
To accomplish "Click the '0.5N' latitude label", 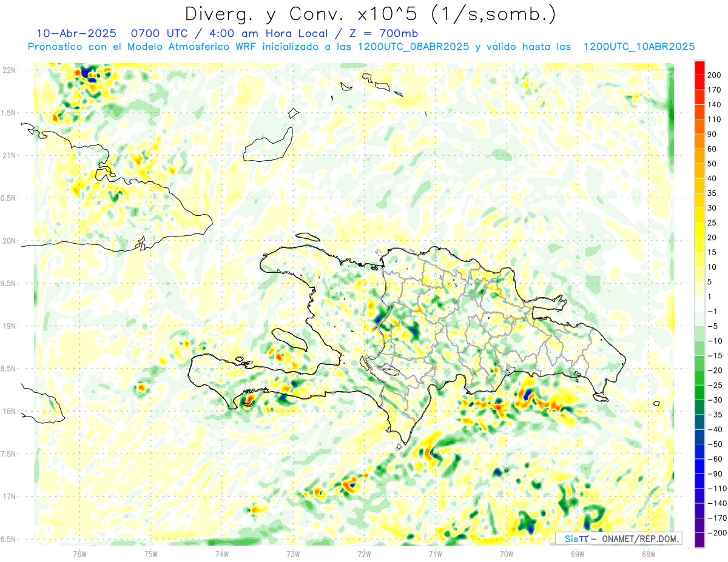I will 8,198.
